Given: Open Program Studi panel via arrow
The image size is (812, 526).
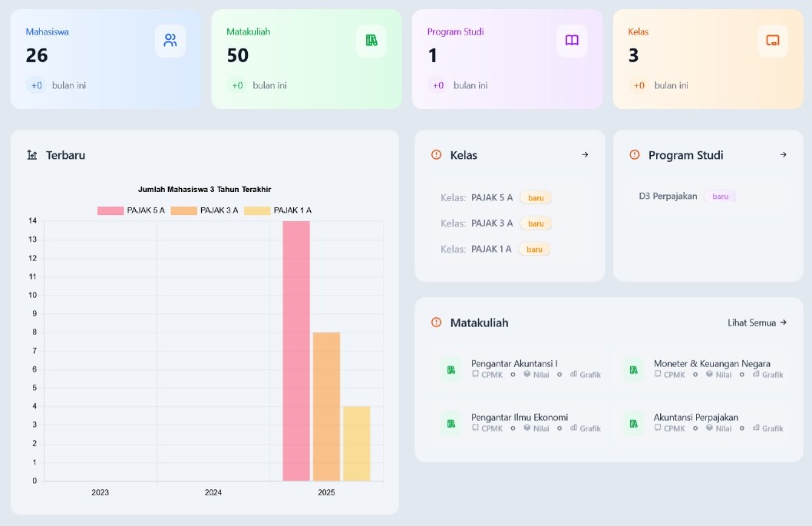Looking at the screenshot, I should (x=783, y=155).
